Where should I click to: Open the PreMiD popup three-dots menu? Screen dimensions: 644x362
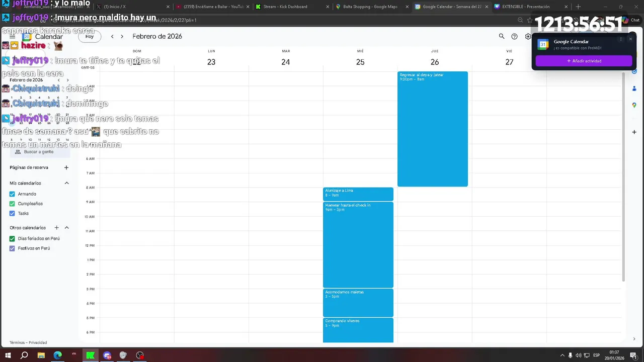coord(621,39)
